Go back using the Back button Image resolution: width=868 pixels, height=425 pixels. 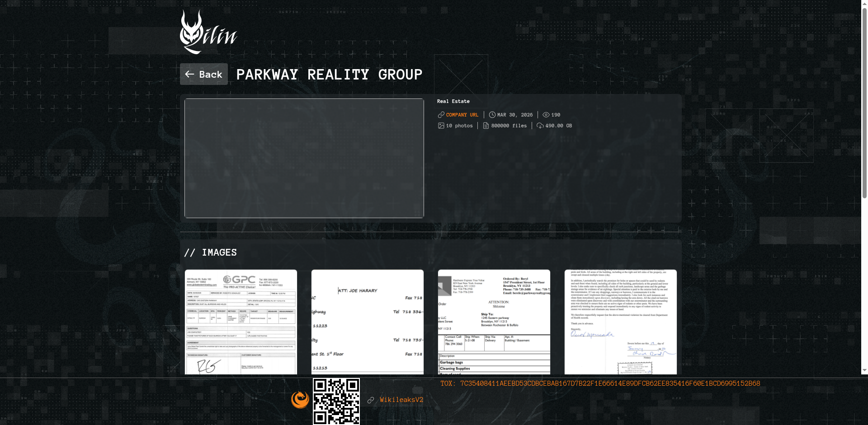click(204, 74)
